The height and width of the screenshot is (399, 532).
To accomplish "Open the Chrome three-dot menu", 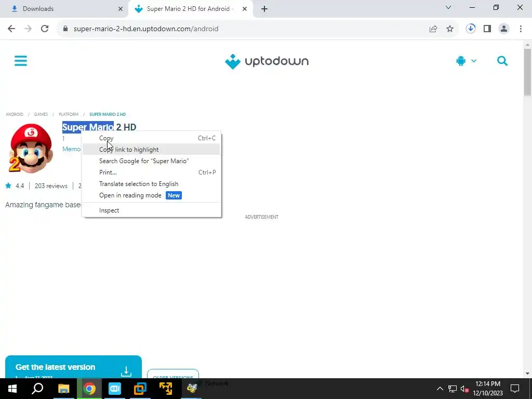I will 521,29.
